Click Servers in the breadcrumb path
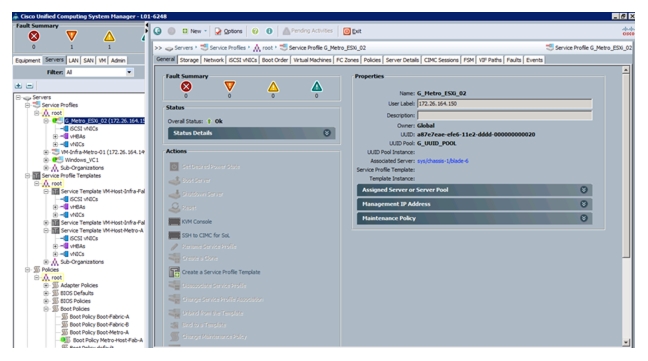Image resolution: width=648 pixels, height=361 pixels. pos(183,48)
